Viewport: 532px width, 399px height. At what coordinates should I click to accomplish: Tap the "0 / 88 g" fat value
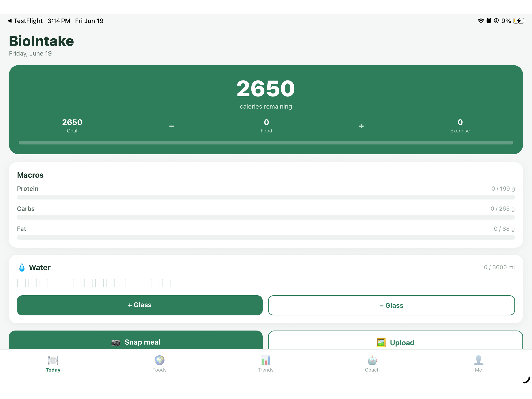[504, 229]
